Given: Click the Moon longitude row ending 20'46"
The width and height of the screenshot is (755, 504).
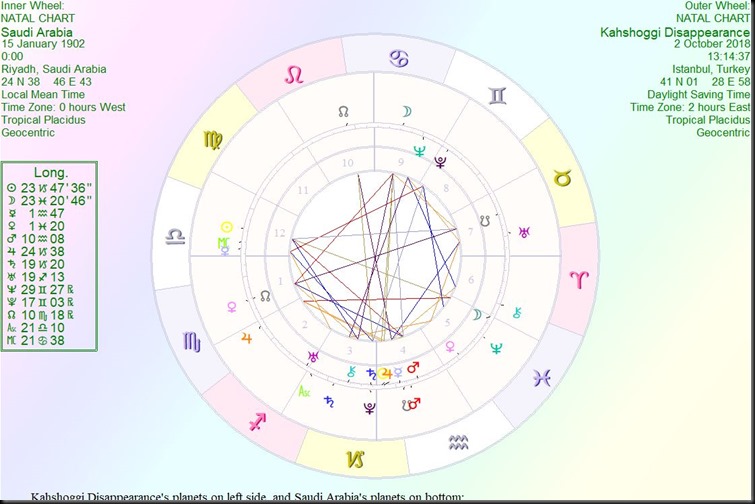Looking at the screenshot, I should (x=50, y=201).
